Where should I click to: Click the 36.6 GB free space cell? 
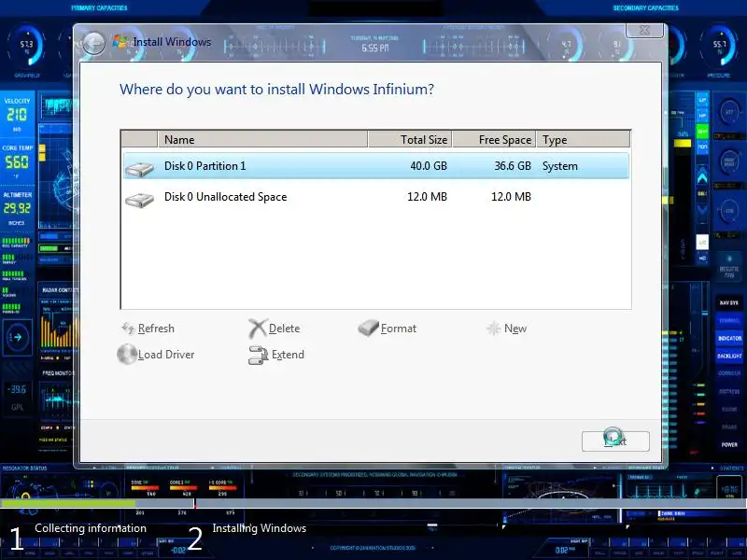coord(512,166)
